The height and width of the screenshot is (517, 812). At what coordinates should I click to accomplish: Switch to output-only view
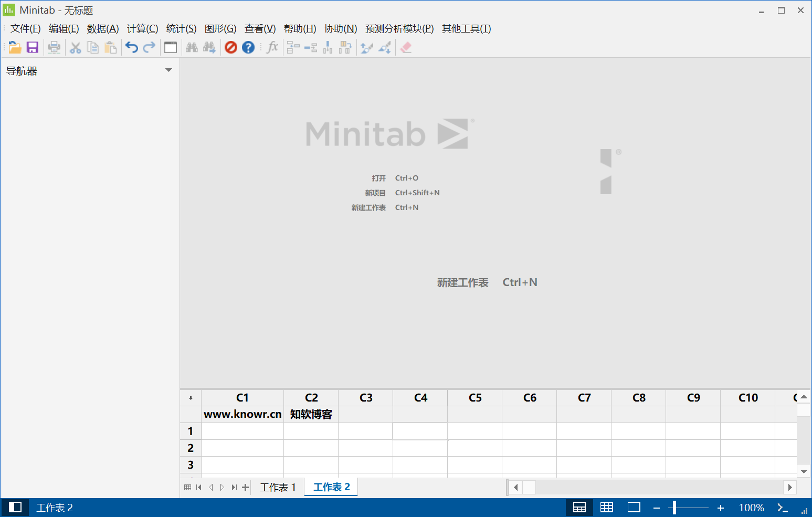click(x=634, y=508)
